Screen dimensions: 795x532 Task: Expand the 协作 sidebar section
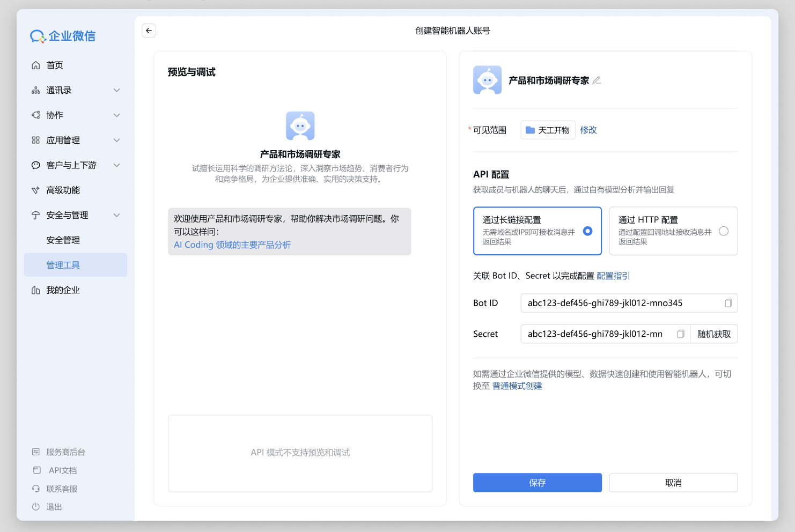coord(75,115)
